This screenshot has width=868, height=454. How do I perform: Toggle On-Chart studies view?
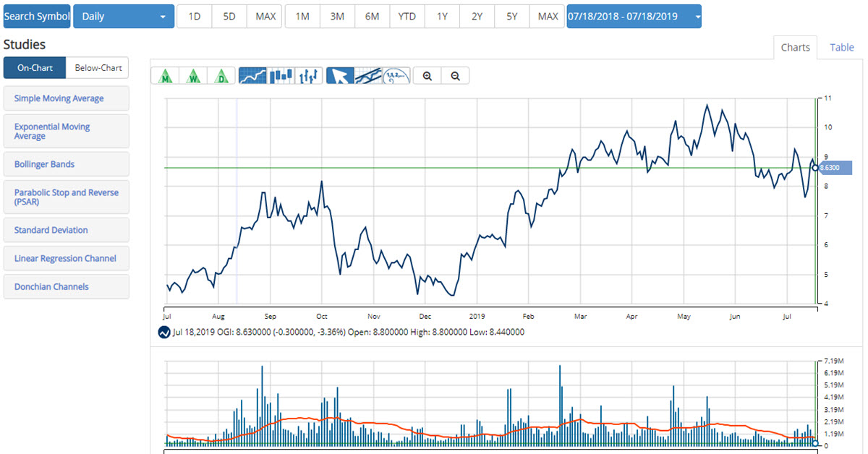[35, 68]
